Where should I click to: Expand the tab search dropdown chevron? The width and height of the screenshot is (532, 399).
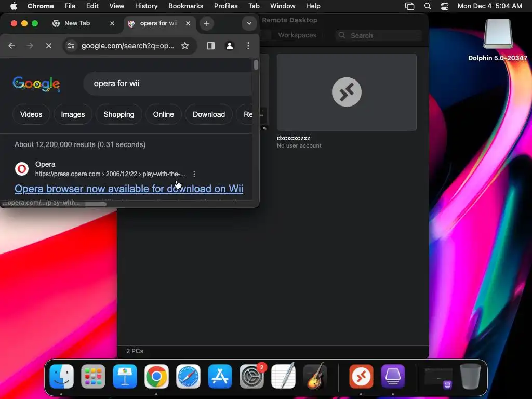[x=249, y=23]
